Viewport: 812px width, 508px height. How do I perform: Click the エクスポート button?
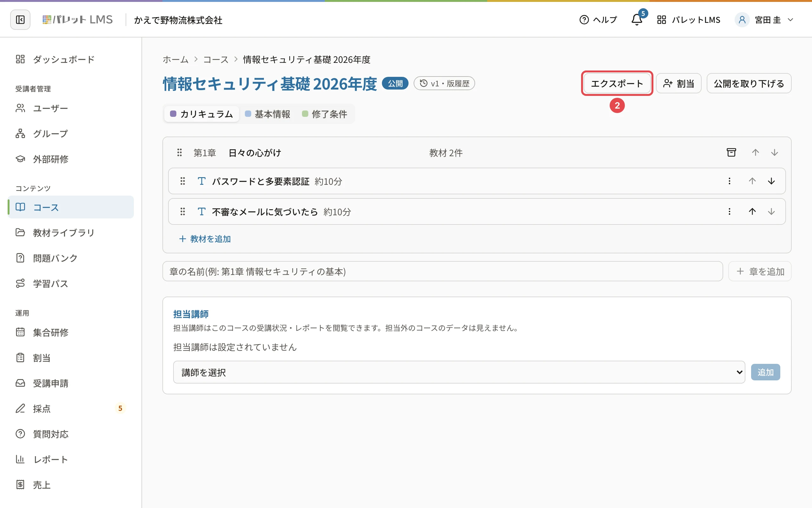pyautogui.click(x=617, y=83)
